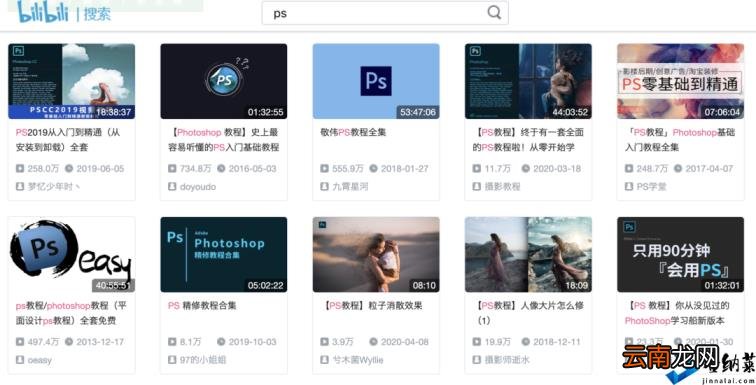The height and width of the screenshot is (385, 756).
Task: Click clock icon beside 2018-12-11
Action: point(526,342)
